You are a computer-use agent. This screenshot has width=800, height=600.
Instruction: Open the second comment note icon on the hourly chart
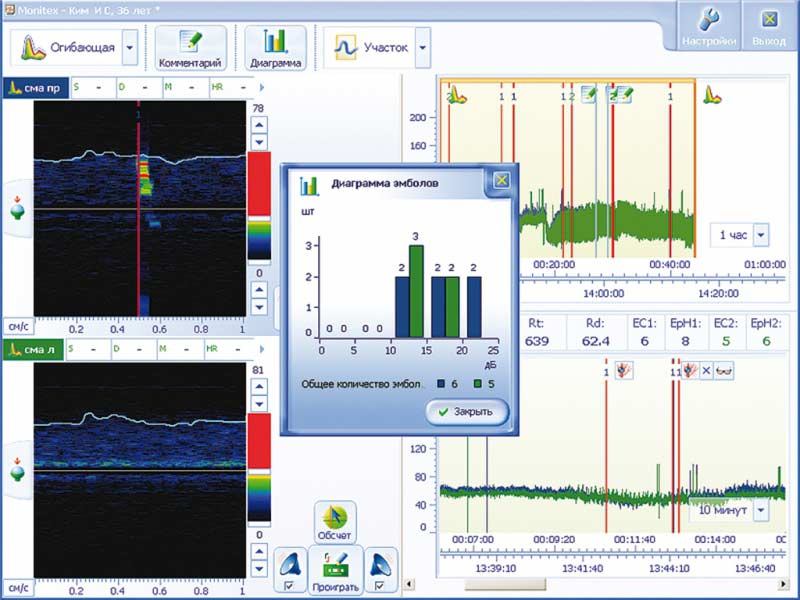(x=625, y=94)
